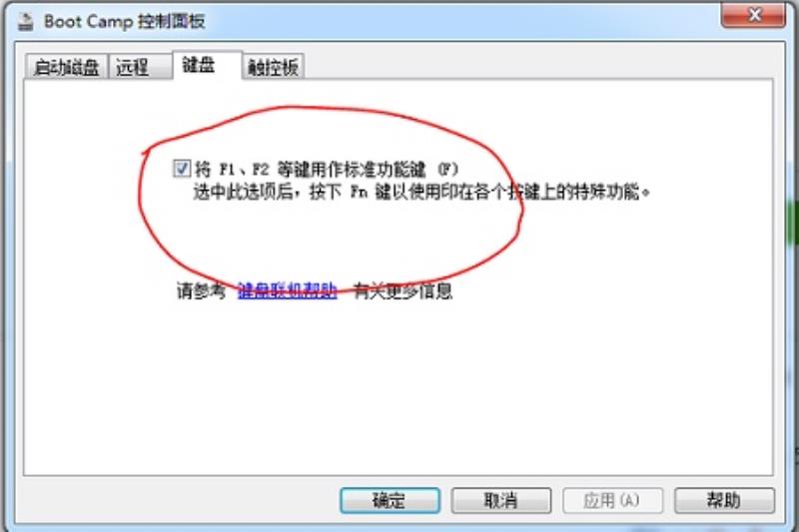Click the Boot Camp title bar icon
The height and width of the screenshot is (532, 799).
tap(26, 21)
